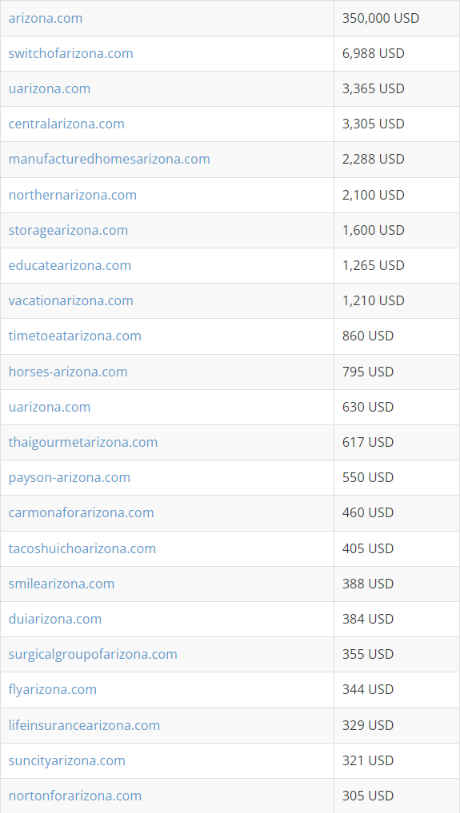
Task: Open storagearizona.com link
Action: [68, 230]
